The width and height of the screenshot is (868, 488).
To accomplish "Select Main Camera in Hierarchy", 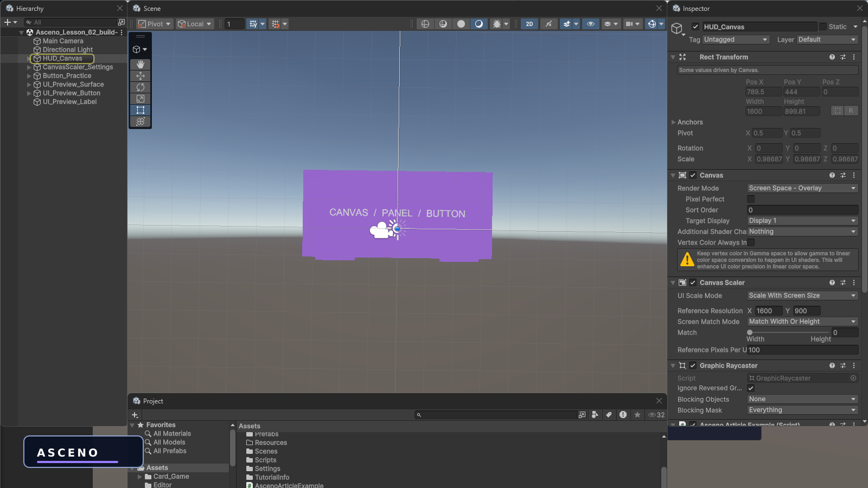I will 63,41.
